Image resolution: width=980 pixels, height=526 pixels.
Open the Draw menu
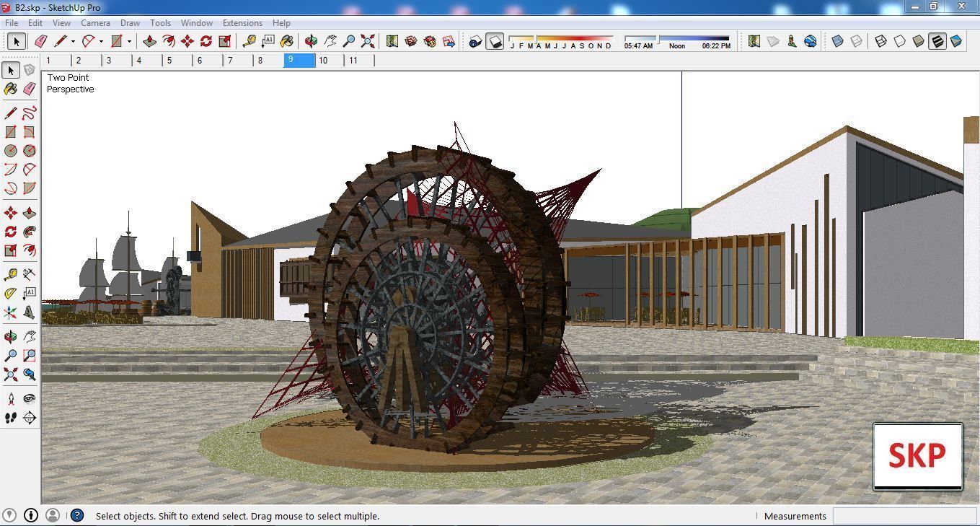coord(130,22)
